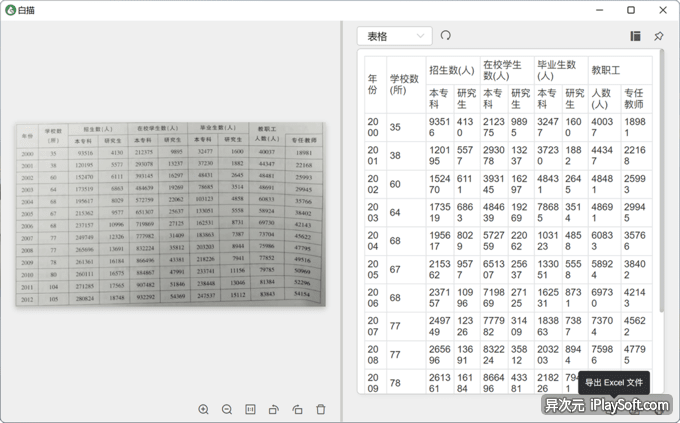Close the 白描 window
Image resolution: width=680 pixels, height=423 pixels.
pos(663,10)
